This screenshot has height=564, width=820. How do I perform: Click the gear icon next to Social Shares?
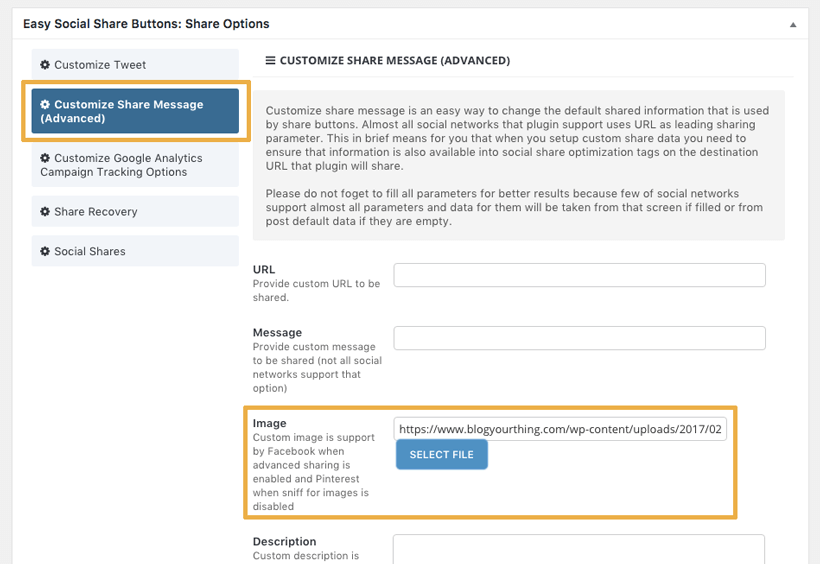45,252
